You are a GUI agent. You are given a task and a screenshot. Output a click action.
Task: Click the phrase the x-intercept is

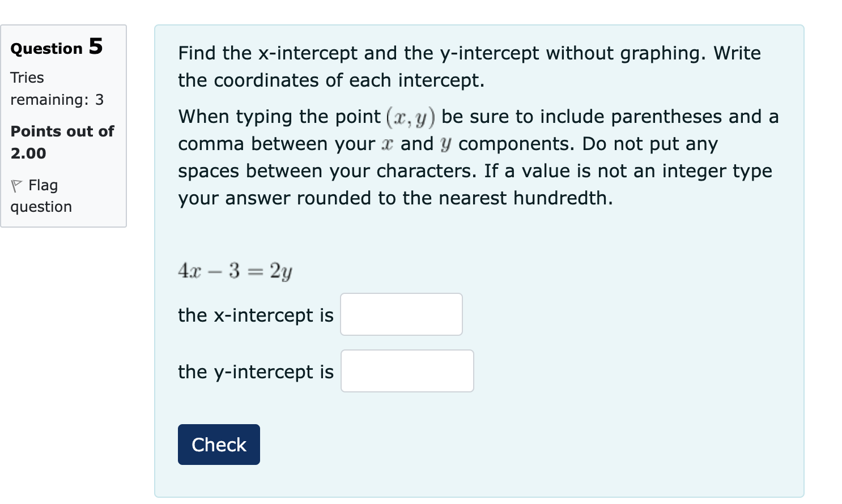(255, 315)
